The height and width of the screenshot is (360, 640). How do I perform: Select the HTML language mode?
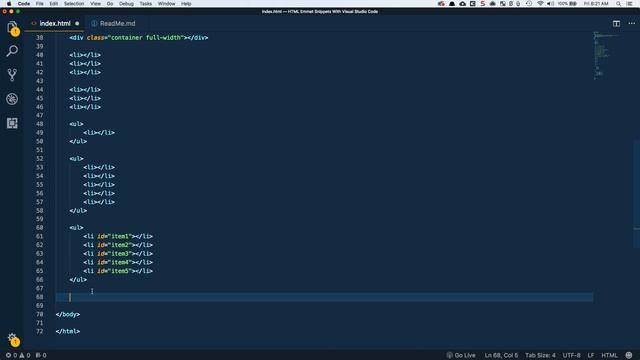pos(609,356)
